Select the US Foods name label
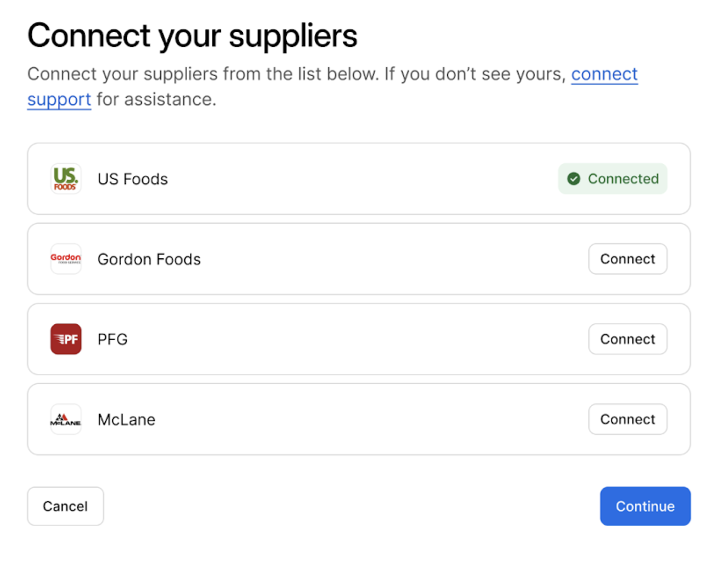 click(x=132, y=179)
